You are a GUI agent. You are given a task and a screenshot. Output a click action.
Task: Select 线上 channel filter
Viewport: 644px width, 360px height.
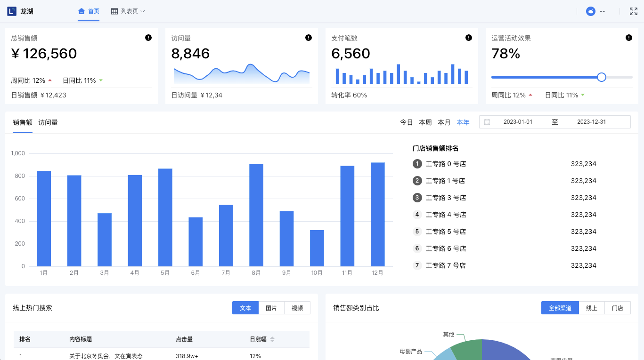click(592, 308)
